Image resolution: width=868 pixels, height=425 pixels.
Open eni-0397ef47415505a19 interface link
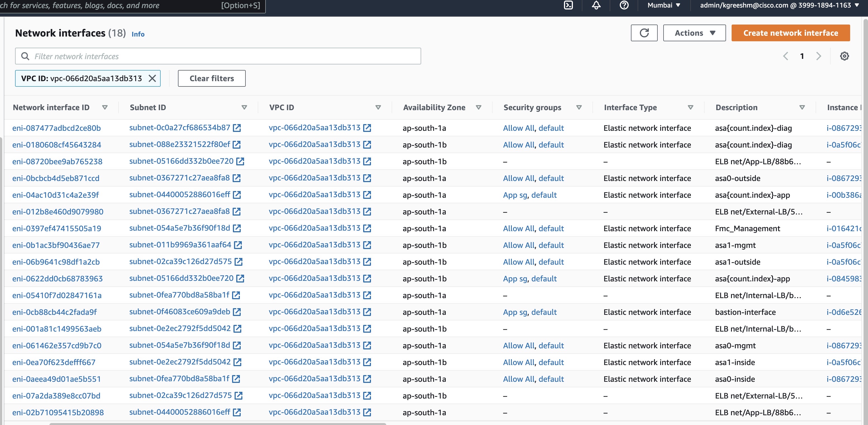point(57,228)
